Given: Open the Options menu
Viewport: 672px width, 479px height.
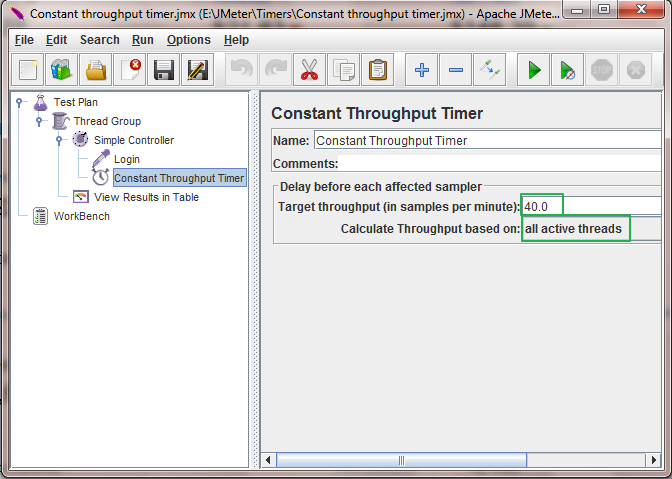Looking at the screenshot, I should click(x=189, y=40).
